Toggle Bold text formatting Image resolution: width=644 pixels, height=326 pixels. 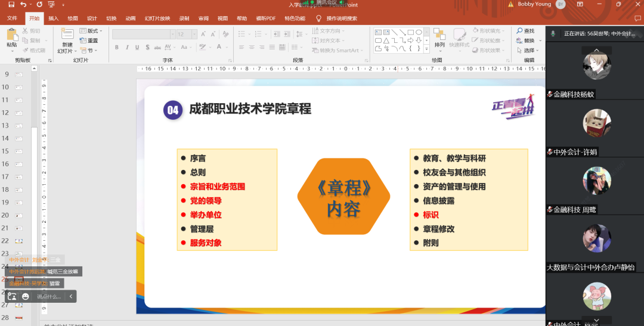click(x=117, y=48)
